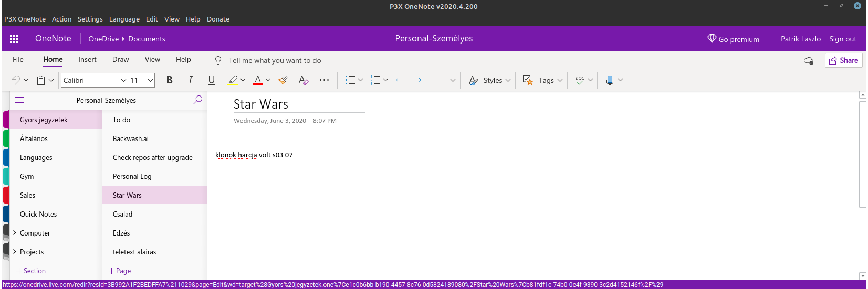The height and width of the screenshot is (289, 868).
Task: Click the Decrease Indent icon
Action: pyautogui.click(x=401, y=80)
